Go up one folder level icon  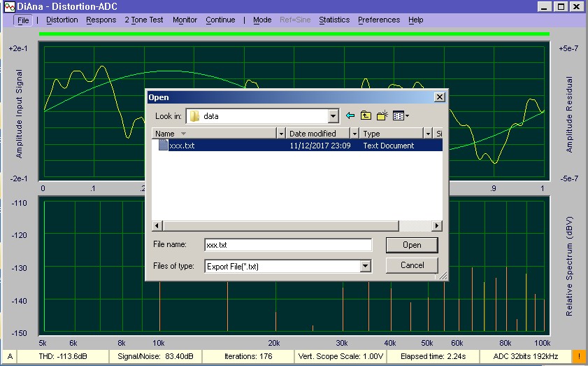click(x=366, y=115)
